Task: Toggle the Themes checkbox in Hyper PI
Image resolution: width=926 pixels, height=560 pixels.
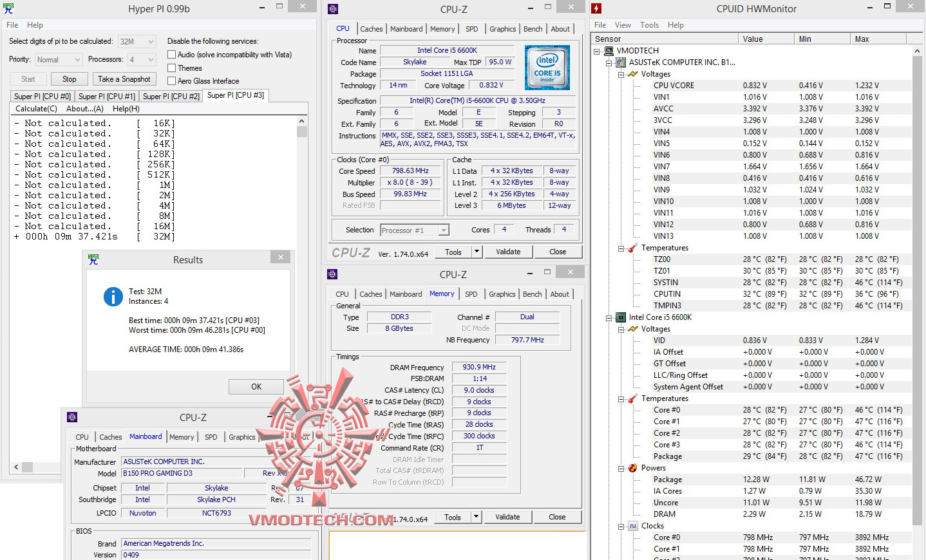Action: (x=172, y=68)
